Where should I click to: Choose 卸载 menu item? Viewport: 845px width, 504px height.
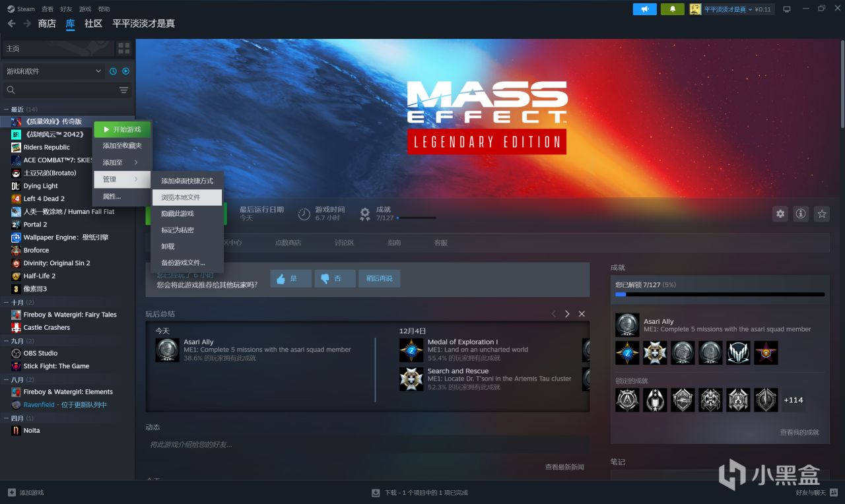[187, 246]
